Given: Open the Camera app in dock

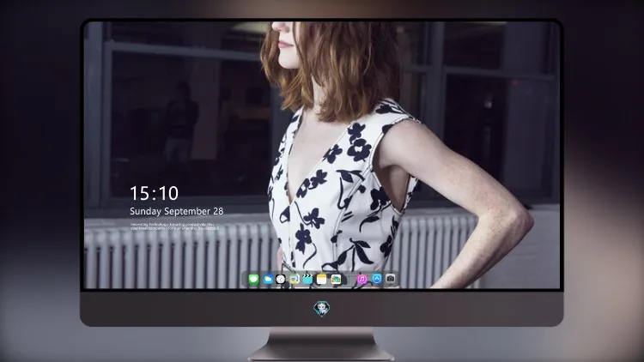Looking at the screenshot, I should coord(391,279).
